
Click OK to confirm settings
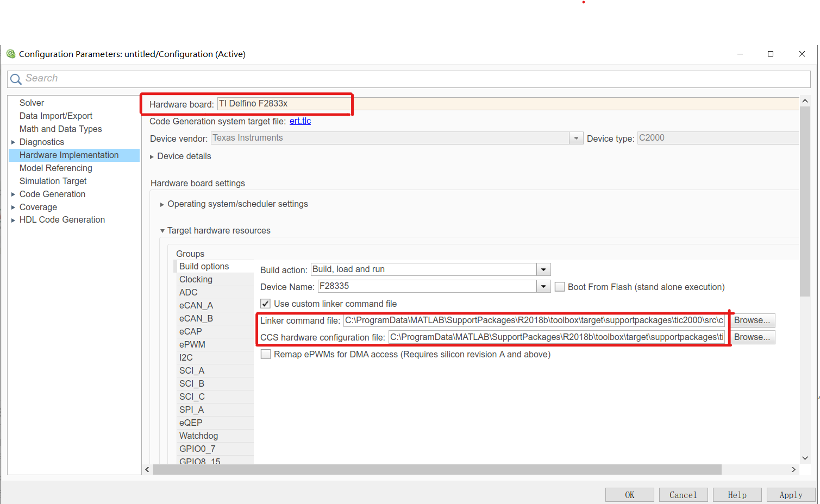pos(629,495)
